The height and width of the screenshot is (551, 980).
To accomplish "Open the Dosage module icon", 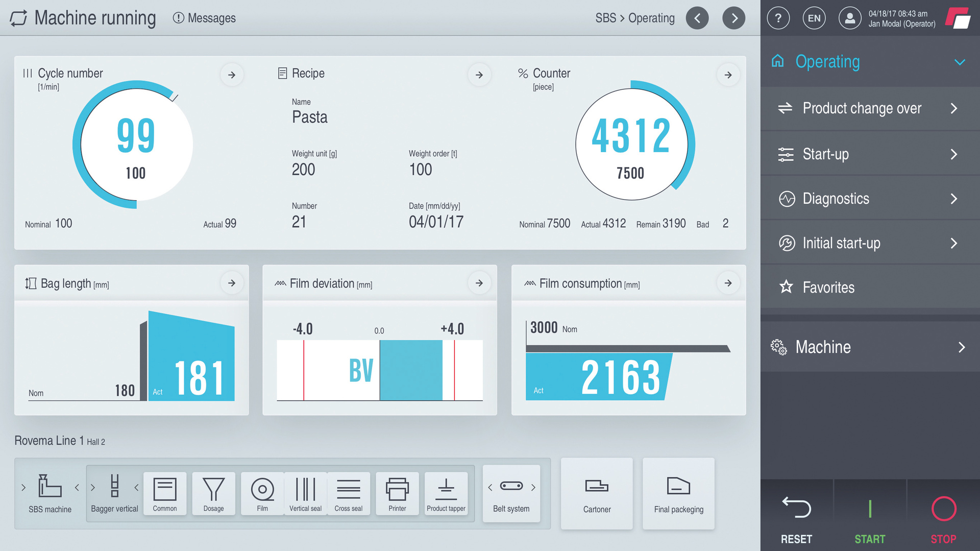I will (x=213, y=493).
